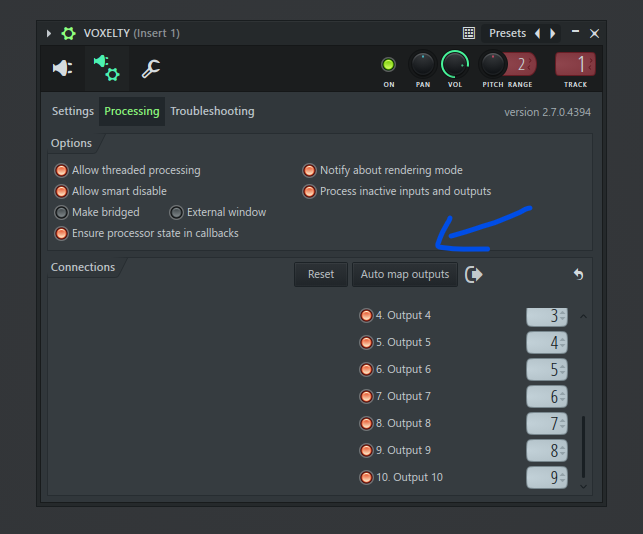Viewport: 643px width, 534px height.
Task: Open VST wrapper settings plug-gear icon
Action: click(105, 68)
